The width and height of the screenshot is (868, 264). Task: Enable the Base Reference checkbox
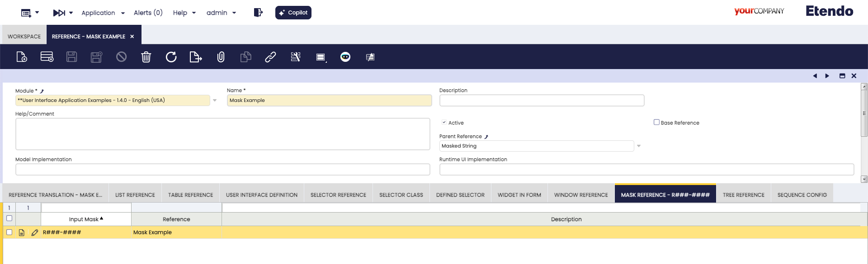(656, 122)
